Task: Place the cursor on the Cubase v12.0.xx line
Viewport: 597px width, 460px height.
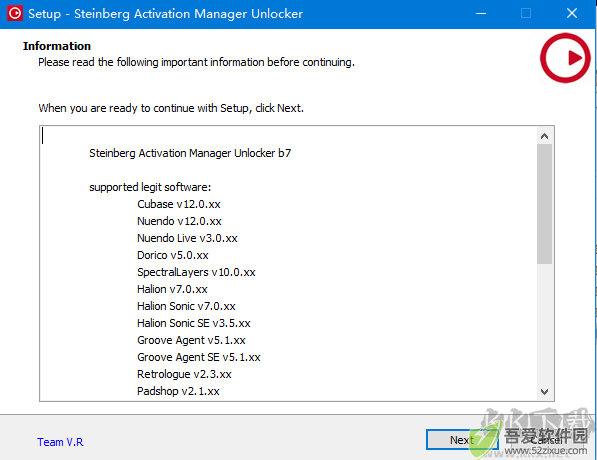Action: (x=179, y=204)
